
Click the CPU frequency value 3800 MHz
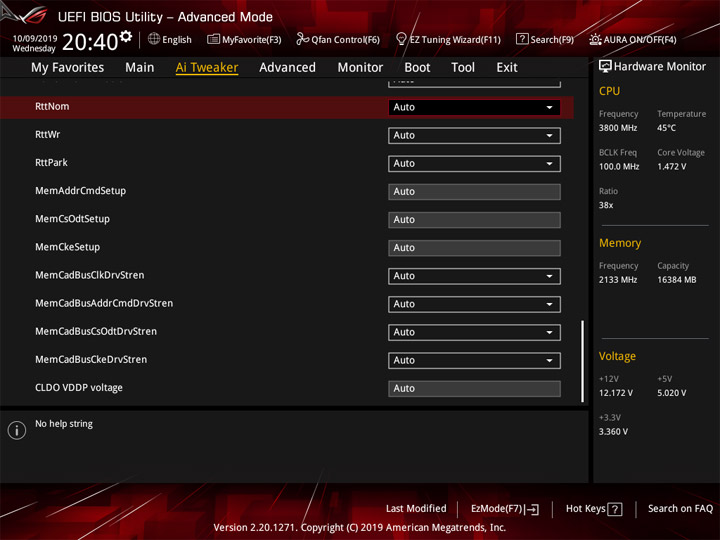(618, 128)
